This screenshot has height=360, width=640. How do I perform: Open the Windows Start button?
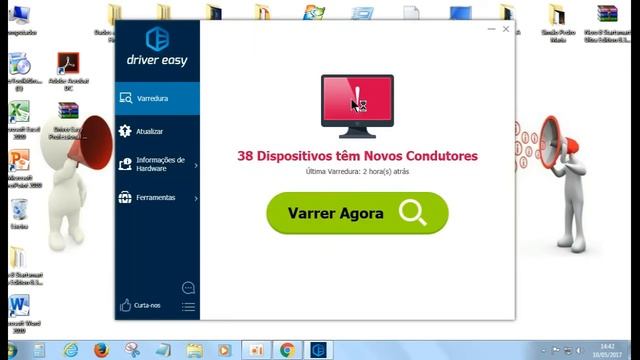[x=11, y=350]
